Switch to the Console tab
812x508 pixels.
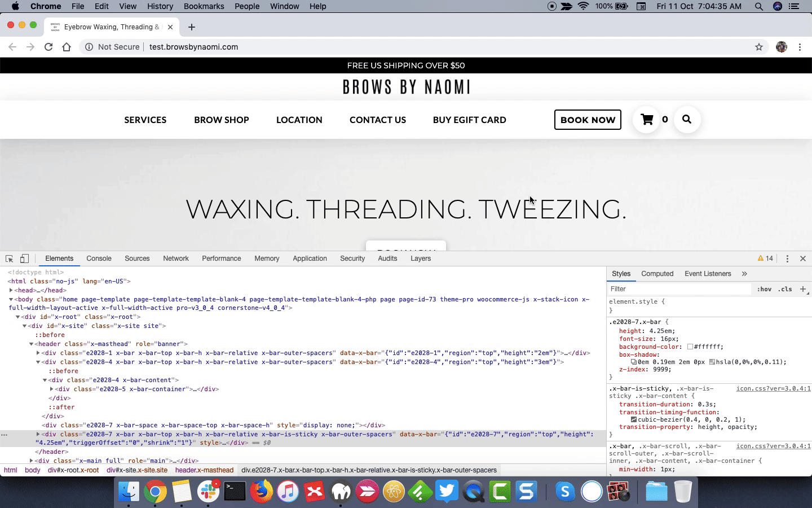click(x=99, y=259)
